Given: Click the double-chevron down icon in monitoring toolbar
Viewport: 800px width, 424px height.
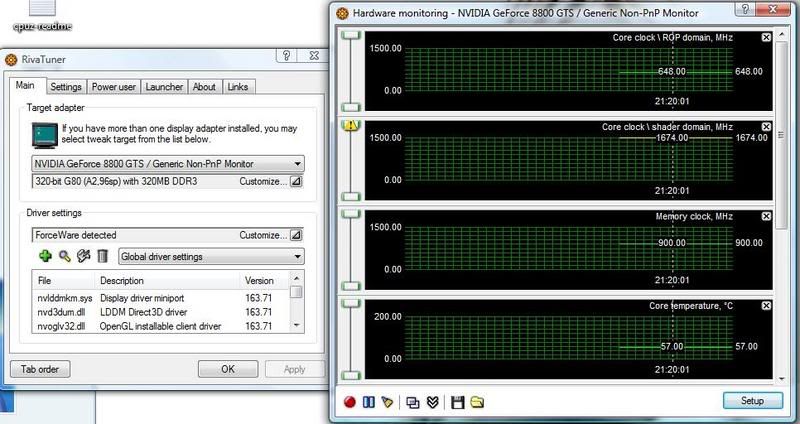Looking at the screenshot, I should (x=433, y=403).
